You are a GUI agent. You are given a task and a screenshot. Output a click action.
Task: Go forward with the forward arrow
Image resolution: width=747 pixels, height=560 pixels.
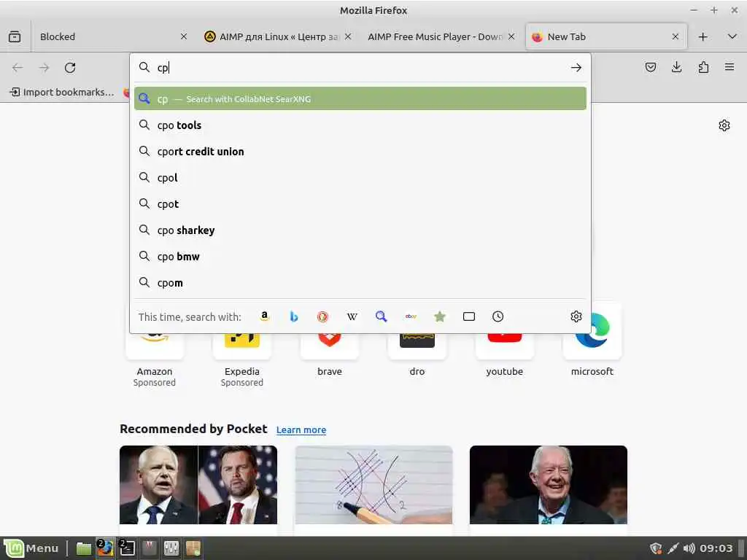tap(44, 68)
